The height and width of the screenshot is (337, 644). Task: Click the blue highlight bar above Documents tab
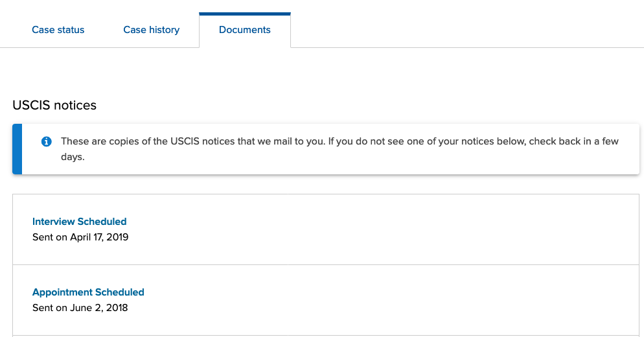pos(245,14)
